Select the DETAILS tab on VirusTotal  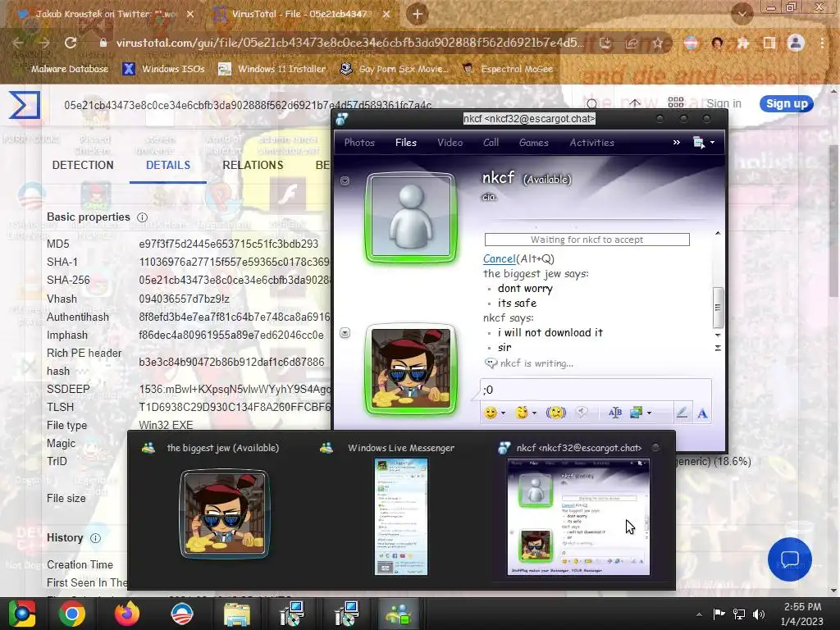pos(168,165)
